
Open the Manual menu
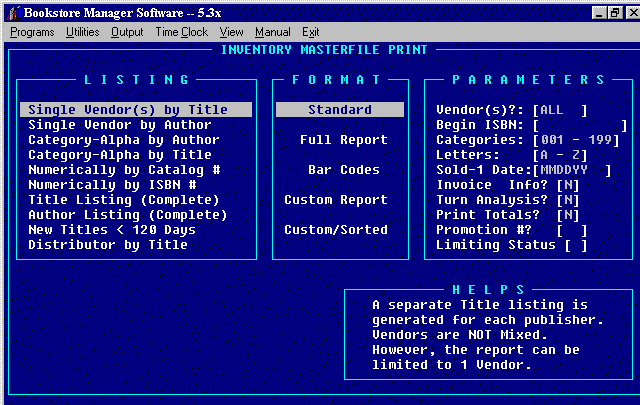273,32
